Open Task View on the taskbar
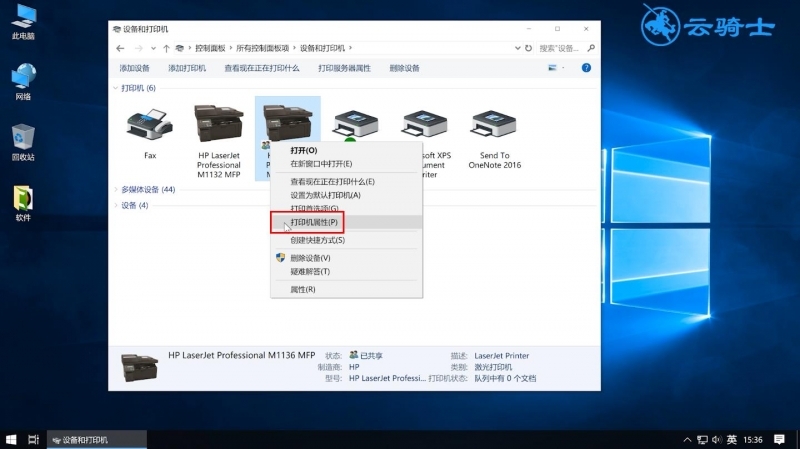This screenshot has width=800, height=449. tap(34, 439)
